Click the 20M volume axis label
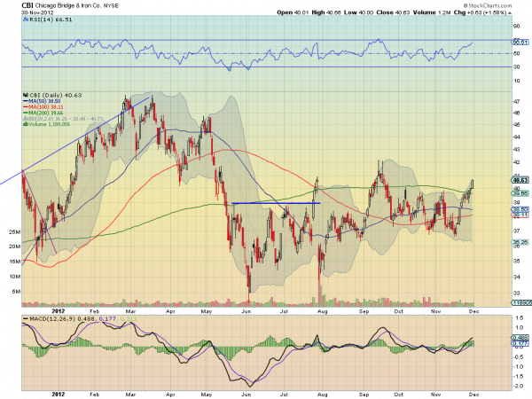This screenshot has width=532, height=399. 14,246
